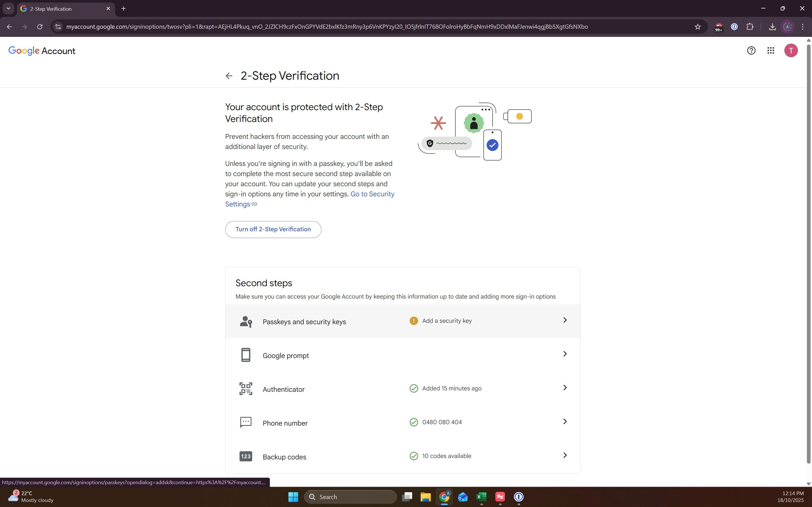Expand Passkeys and security keys row chevron
Screen dimensions: 812x507
coord(565,320)
